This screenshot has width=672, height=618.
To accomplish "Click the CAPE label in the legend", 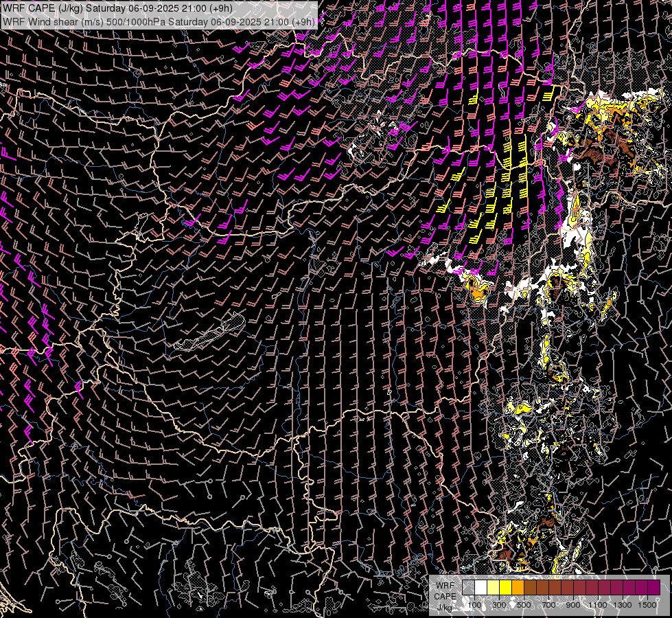I will 445,596.
